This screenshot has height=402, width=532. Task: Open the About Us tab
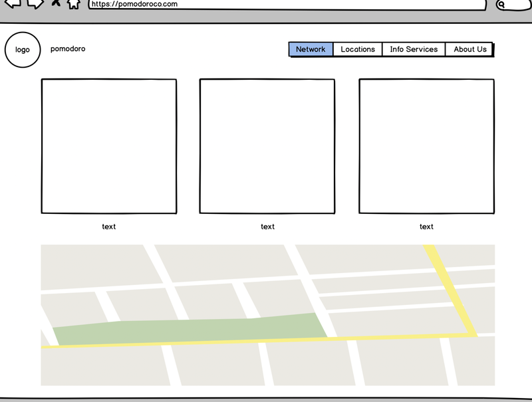469,49
